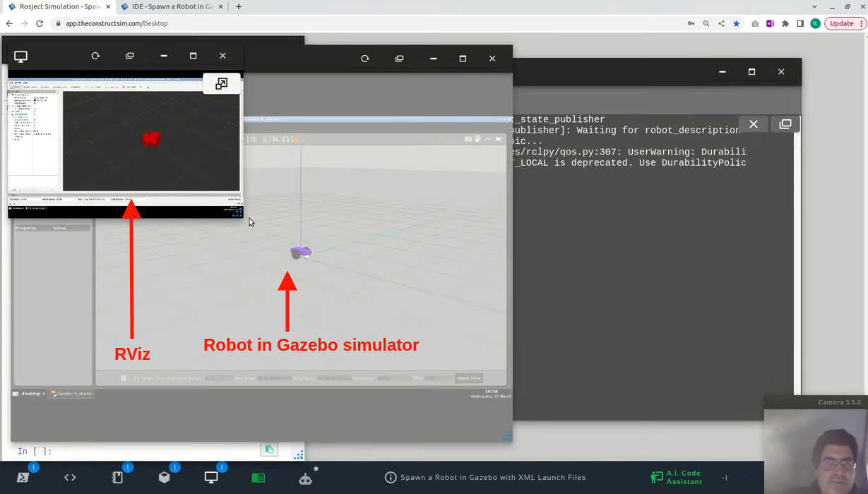Viewport: 868px width, 494px height.
Task: Select the Rosject Simulation browser tab
Action: point(59,6)
